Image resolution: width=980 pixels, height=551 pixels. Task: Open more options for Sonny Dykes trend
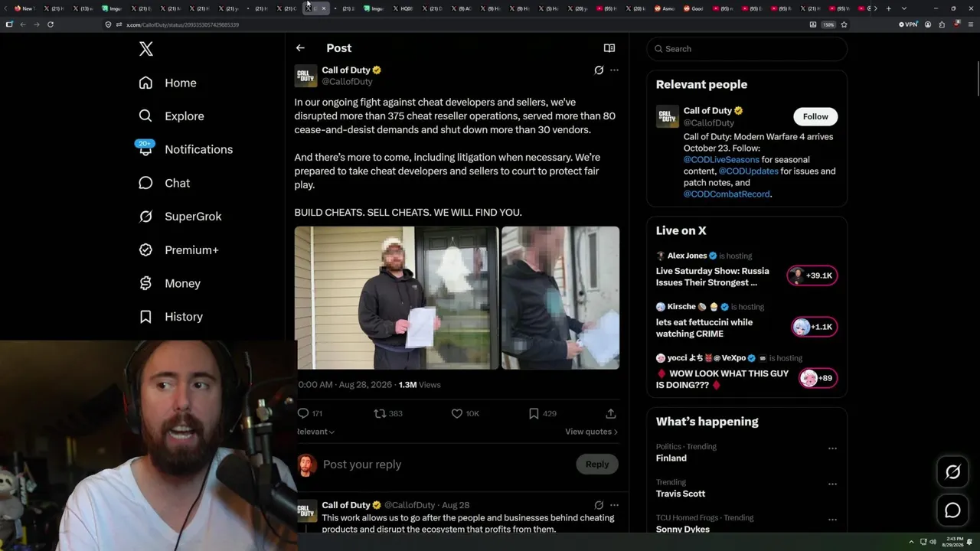pos(832,520)
